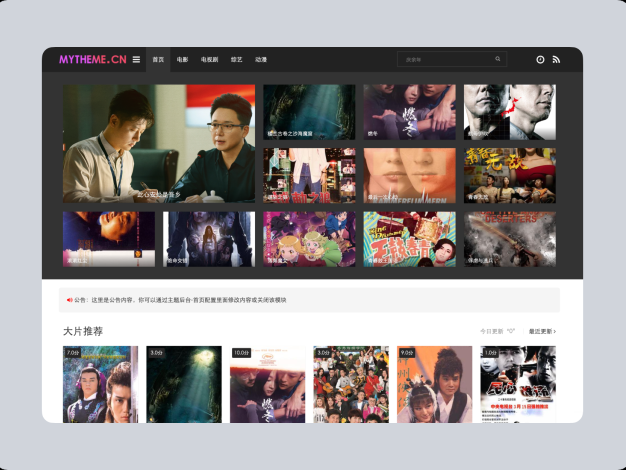The height and width of the screenshot is (470, 626).
Task: Open the first 3.0分 cave poster
Action: (x=184, y=384)
